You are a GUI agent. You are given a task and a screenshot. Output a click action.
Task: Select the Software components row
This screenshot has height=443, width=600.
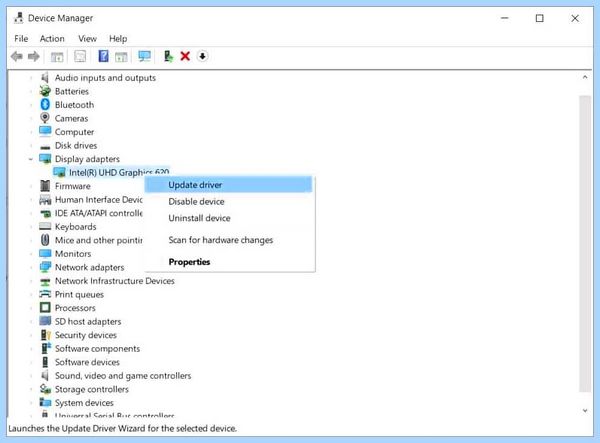click(x=97, y=349)
